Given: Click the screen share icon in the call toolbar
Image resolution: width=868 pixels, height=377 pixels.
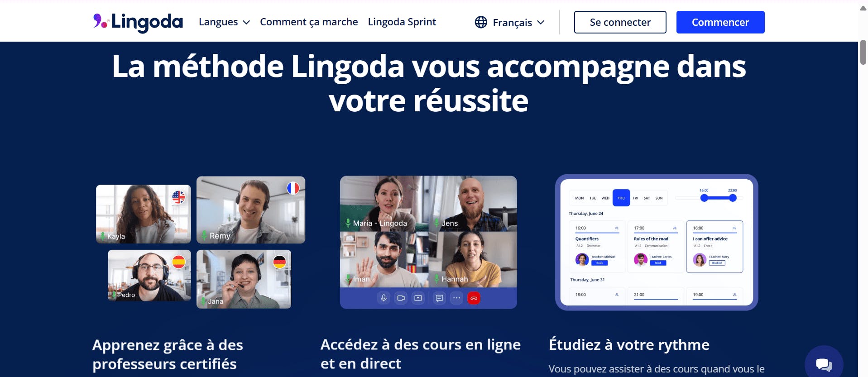Looking at the screenshot, I should click(418, 298).
